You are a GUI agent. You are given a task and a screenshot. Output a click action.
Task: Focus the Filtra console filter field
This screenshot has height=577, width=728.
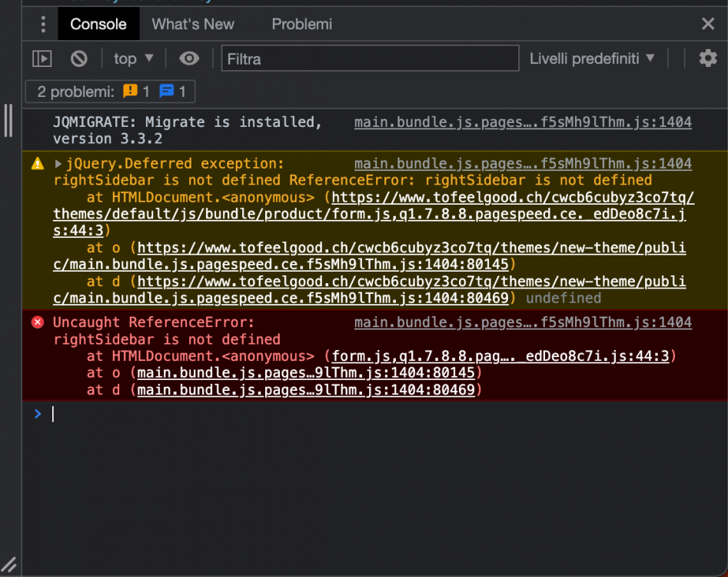coord(369,58)
